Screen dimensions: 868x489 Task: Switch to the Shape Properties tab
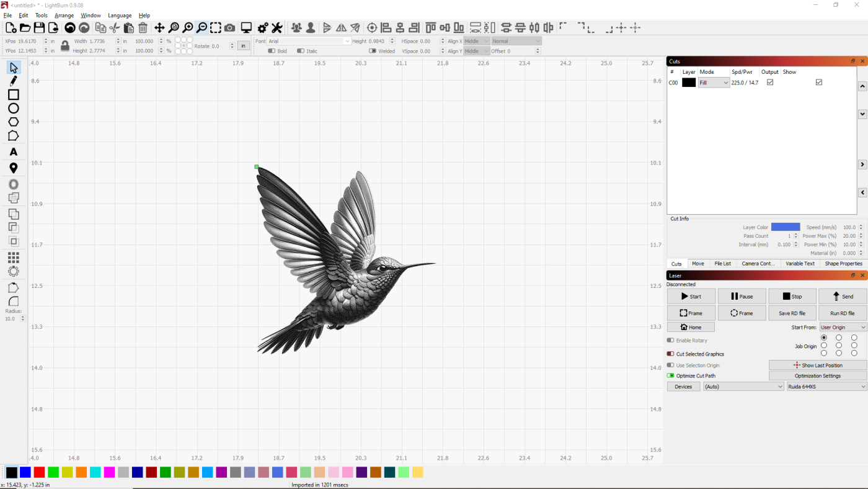tap(843, 264)
